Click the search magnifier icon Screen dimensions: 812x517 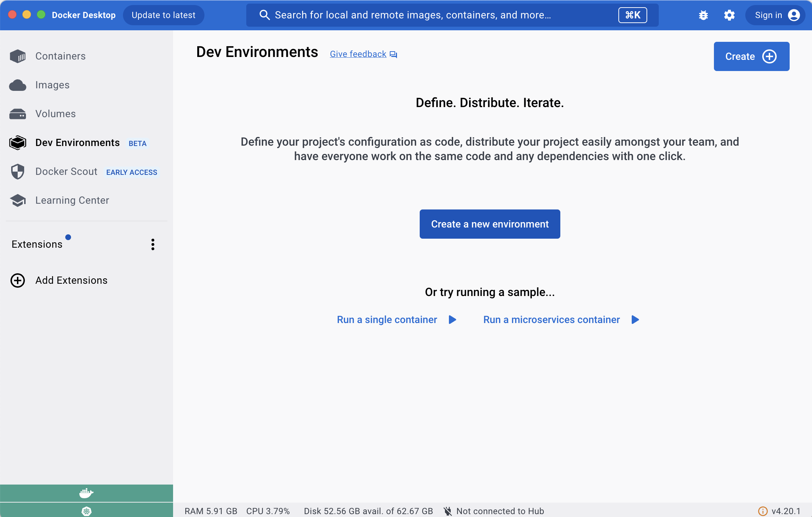click(265, 15)
